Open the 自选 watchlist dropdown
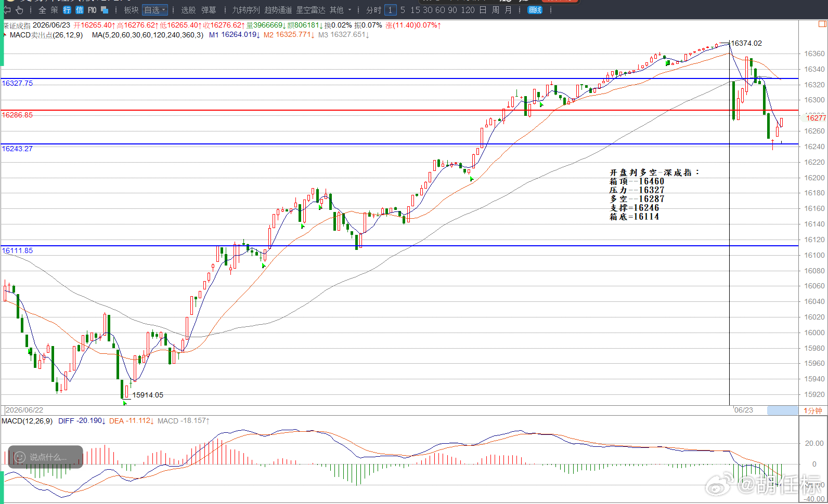Viewport: 828px width, 504px height. point(155,10)
